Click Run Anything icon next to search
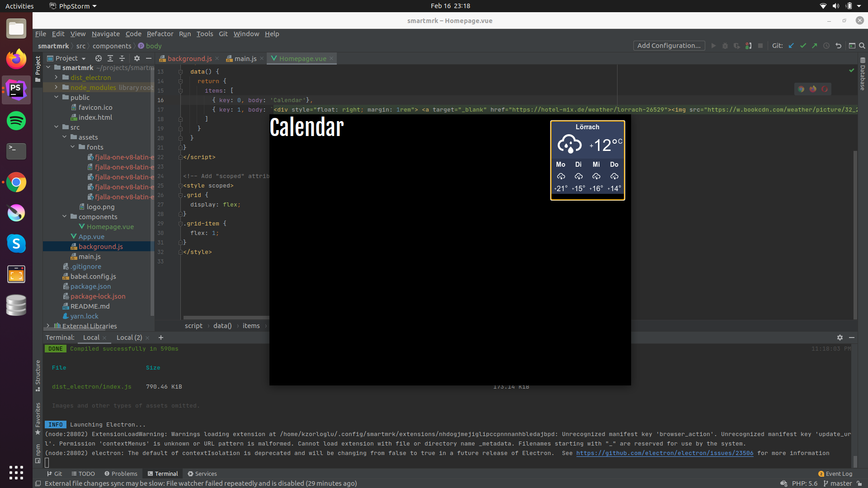This screenshot has width=868, height=488. (852, 46)
